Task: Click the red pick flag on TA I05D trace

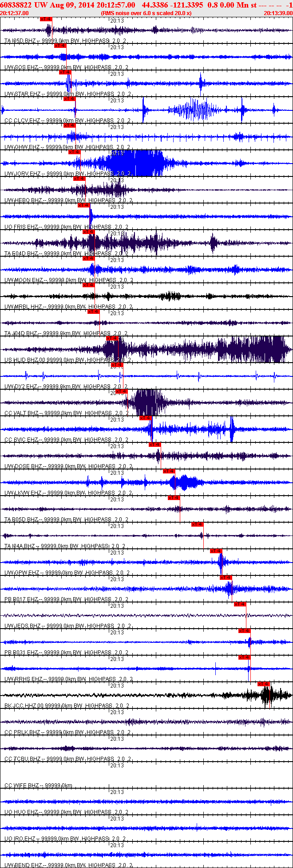Action: tap(46, 19)
